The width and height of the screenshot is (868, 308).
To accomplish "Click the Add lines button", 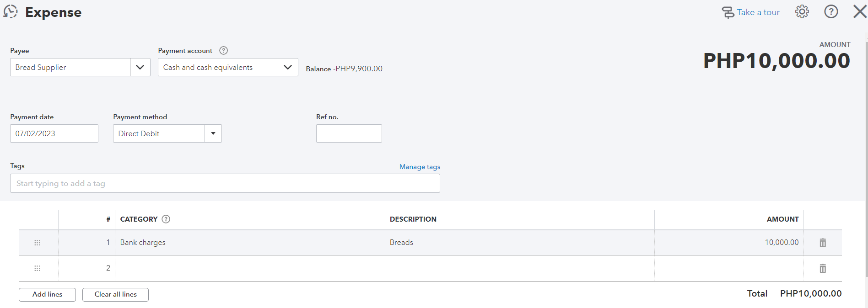I will pos(47,295).
